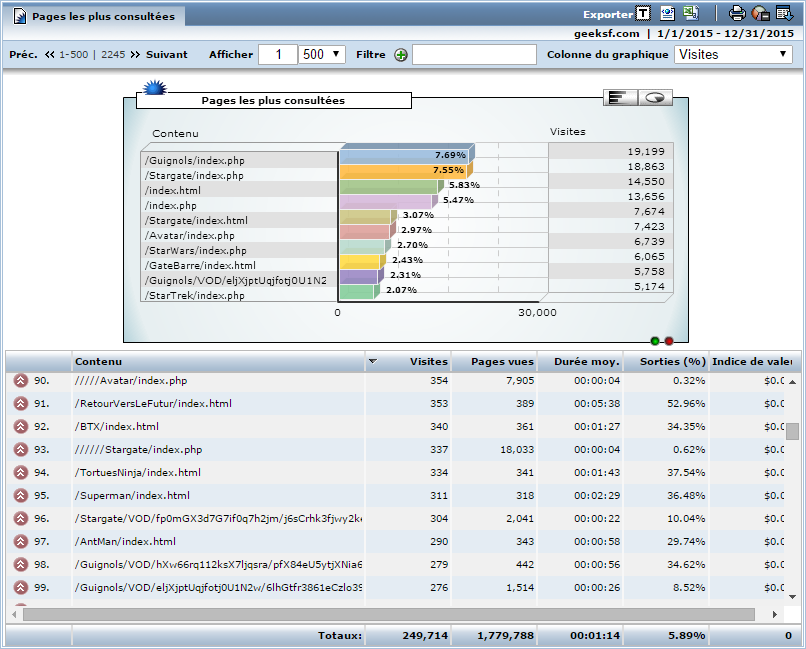
Task: Export report as plain text
Action: pyautogui.click(x=643, y=13)
